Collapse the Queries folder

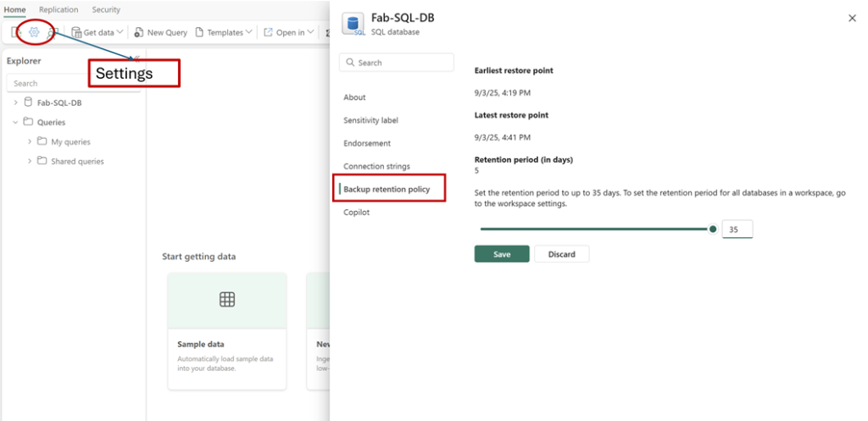[15, 122]
